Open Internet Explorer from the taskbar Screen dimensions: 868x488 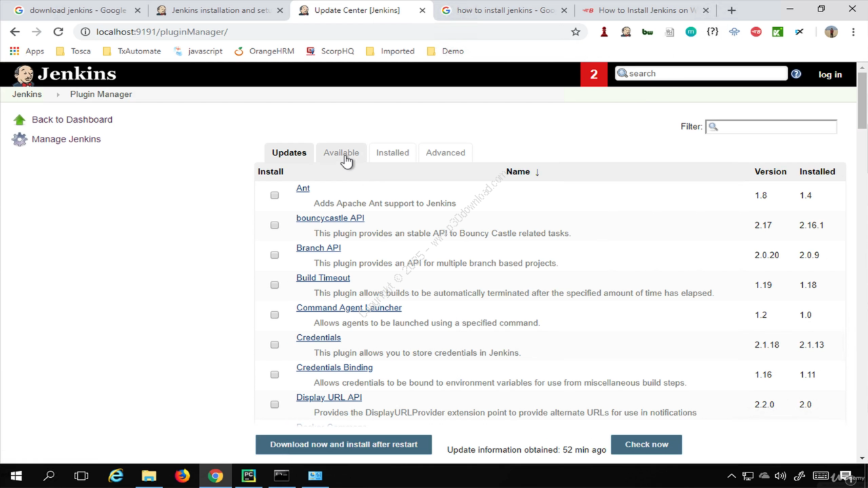click(x=116, y=476)
